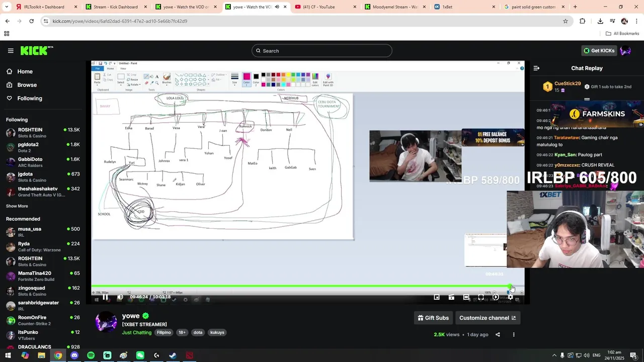The image size is (644, 362).
Task: Open musa_usa recommended channel
Action: click(43, 232)
